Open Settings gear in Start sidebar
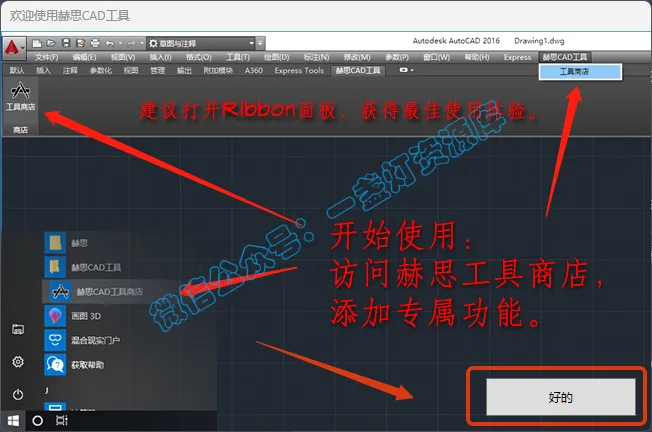 [x=17, y=362]
